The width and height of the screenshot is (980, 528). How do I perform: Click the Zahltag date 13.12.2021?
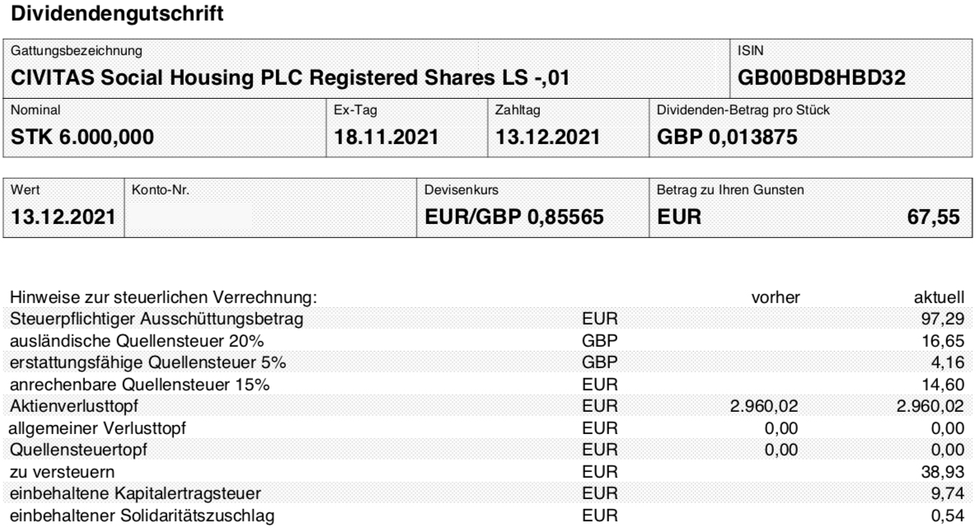[547, 138]
